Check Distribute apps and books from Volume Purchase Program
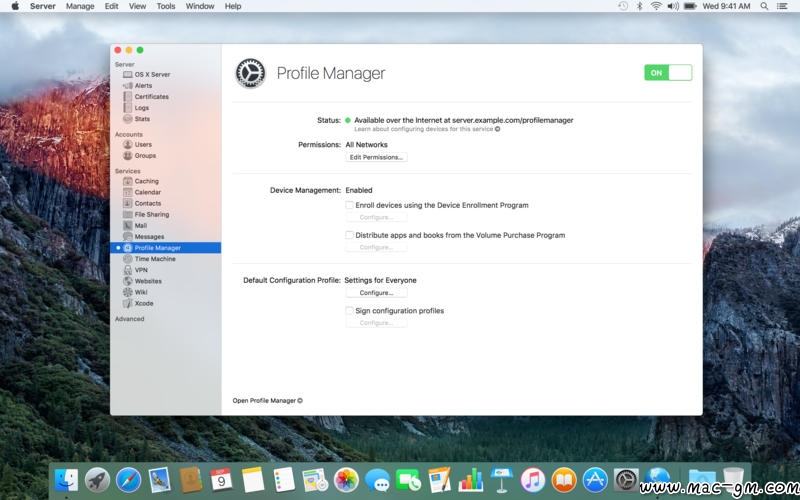This screenshot has height=500, width=800. tap(349, 235)
